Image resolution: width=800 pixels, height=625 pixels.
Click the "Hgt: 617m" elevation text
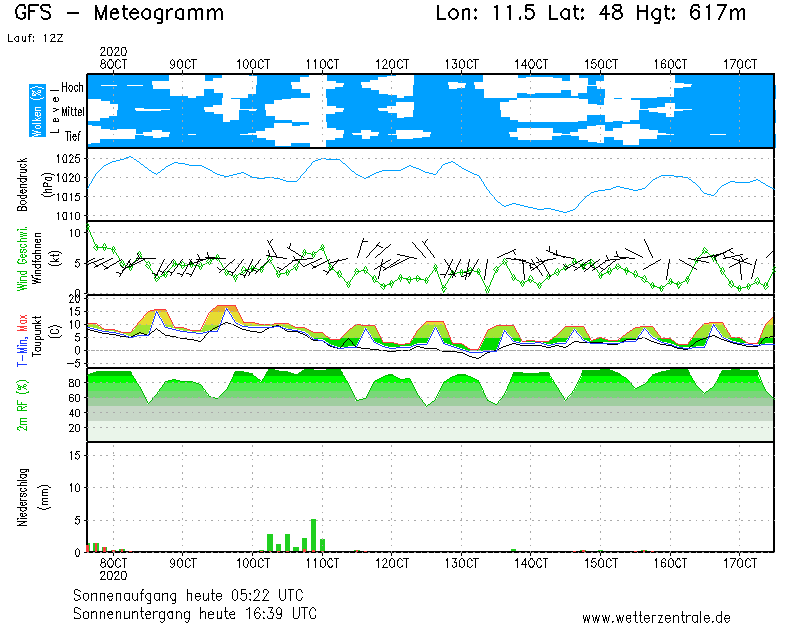[691, 13]
